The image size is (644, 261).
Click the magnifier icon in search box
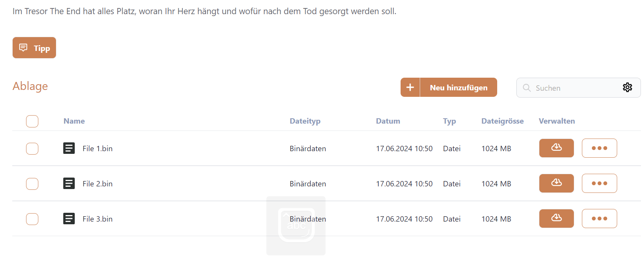[527, 88]
